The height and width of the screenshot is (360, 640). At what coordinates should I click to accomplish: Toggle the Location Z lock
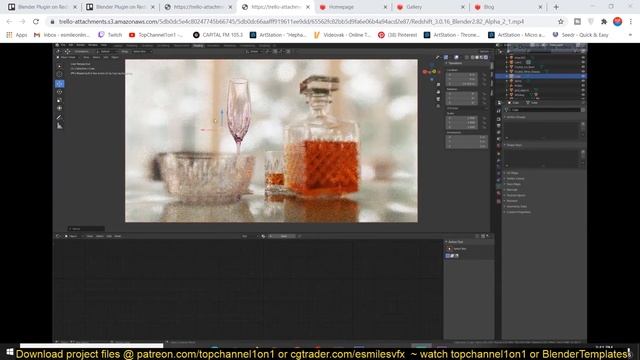coord(484,84)
